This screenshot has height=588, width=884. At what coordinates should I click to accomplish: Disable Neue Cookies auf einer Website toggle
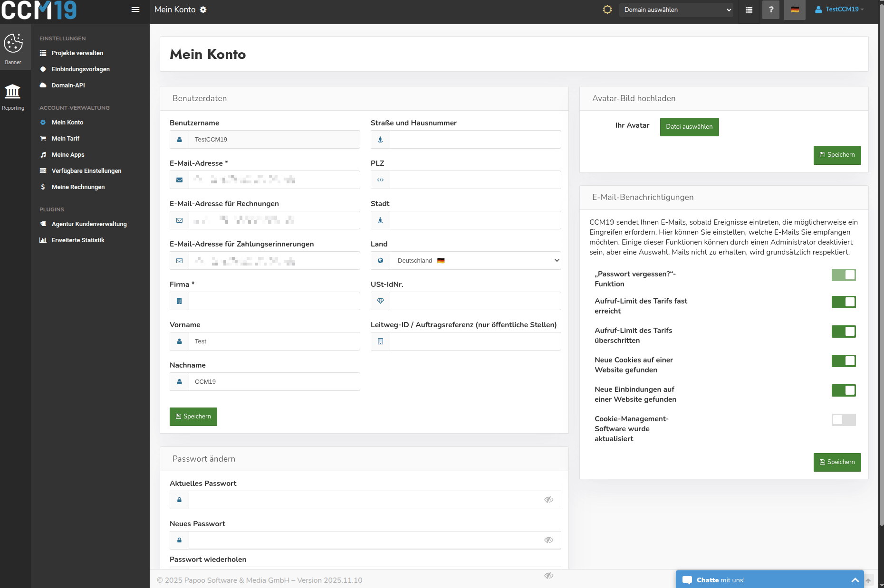coord(844,361)
